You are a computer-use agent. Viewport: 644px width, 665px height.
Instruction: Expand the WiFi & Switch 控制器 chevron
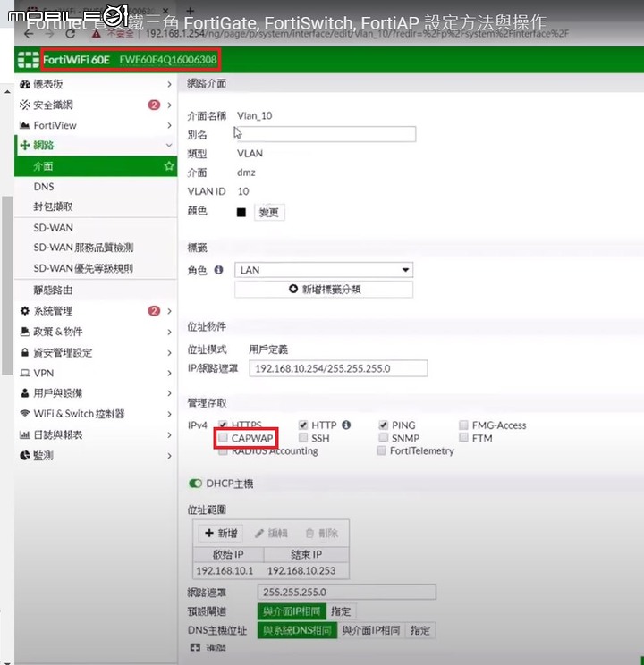(169, 414)
